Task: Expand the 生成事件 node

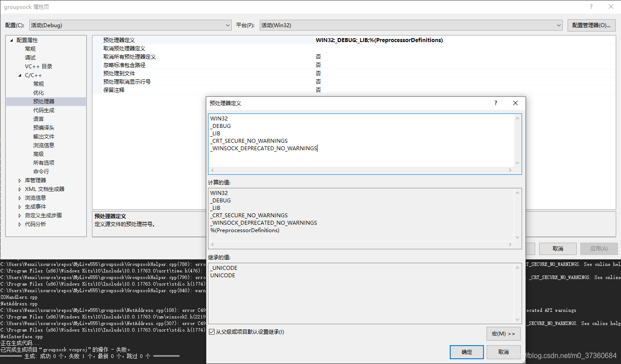Action: [x=20, y=207]
